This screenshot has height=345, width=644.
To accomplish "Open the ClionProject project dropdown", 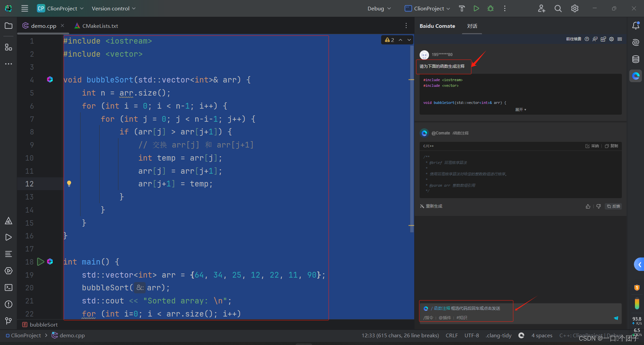I will [60, 8].
